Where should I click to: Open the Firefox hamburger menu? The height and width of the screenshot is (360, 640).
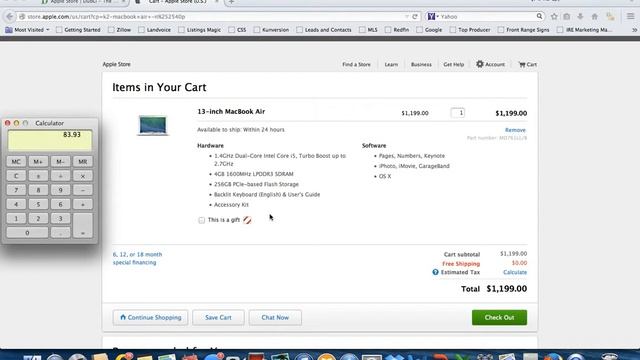[x=631, y=16]
